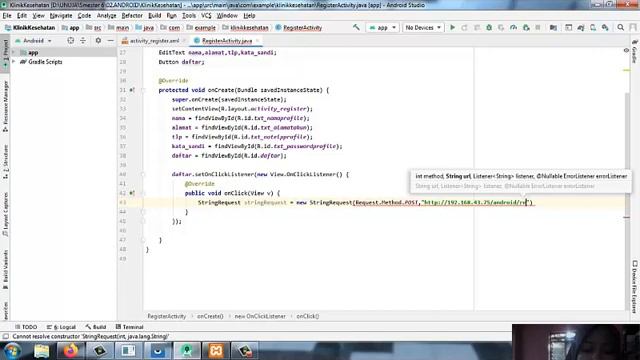Hide the project panel with minus icon
Viewport: 640px width, 360px height.
(110, 40)
